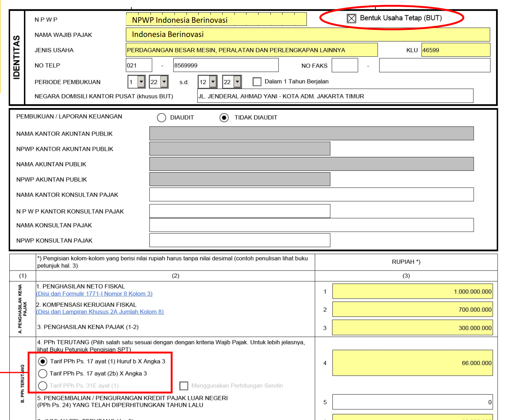Viewport: 511px width, 420px height.
Task: Click the NPWP Konsultan Pajak field
Action: point(240,240)
